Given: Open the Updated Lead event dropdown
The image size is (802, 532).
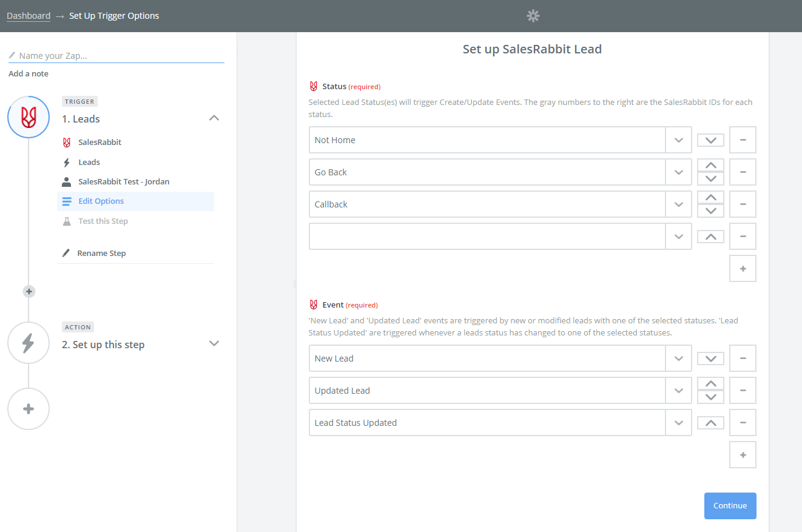Looking at the screenshot, I should [x=679, y=391].
